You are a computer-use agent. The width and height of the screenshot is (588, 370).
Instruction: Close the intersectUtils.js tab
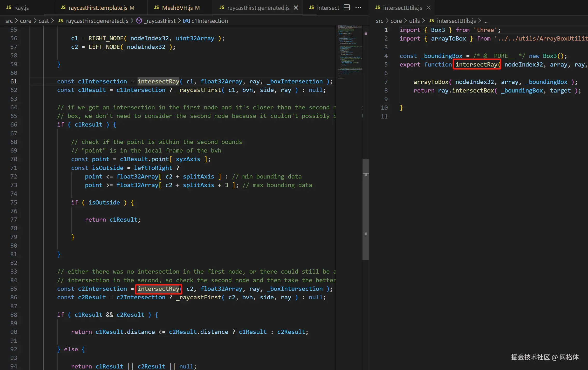pyautogui.click(x=429, y=8)
